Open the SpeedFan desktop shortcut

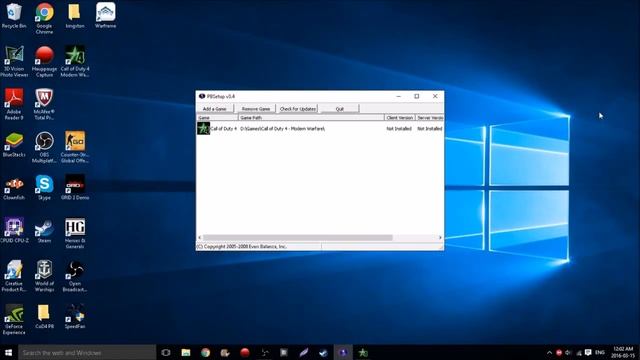(75, 317)
